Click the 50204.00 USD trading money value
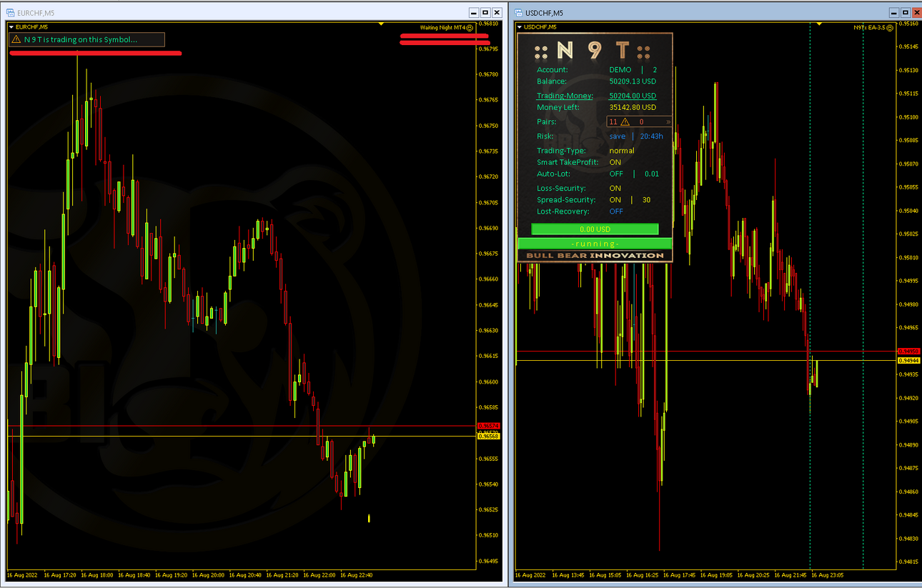 pos(633,96)
